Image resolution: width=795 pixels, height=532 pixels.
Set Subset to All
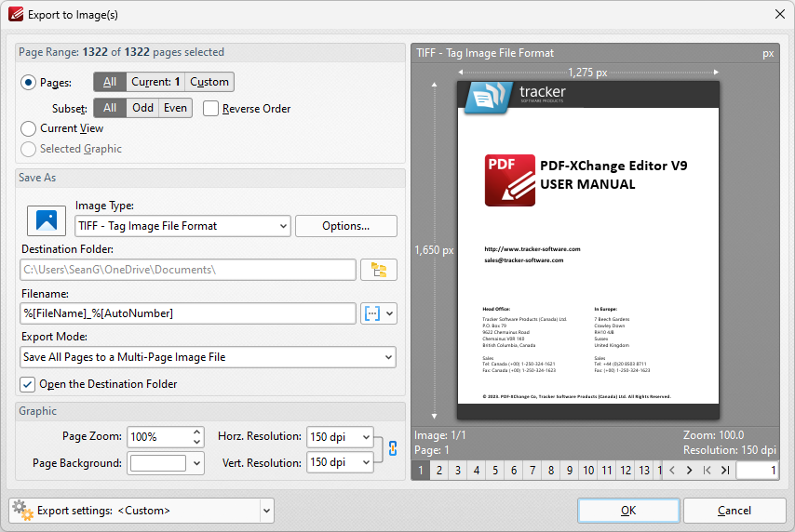click(x=110, y=108)
